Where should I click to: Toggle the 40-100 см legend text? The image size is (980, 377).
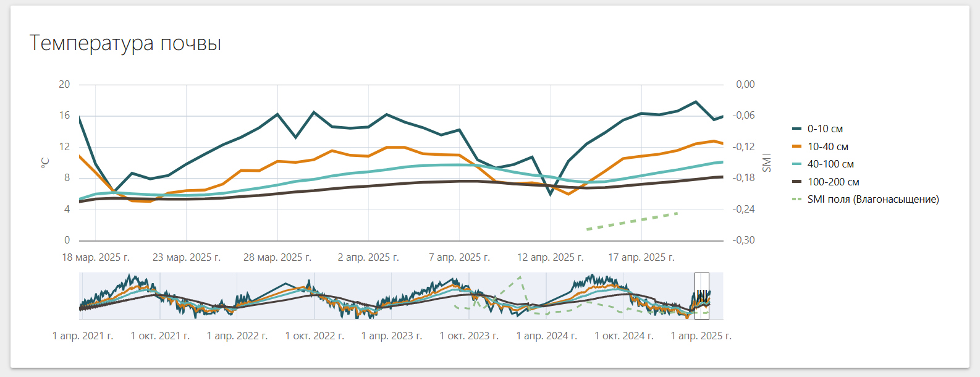click(830, 164)
